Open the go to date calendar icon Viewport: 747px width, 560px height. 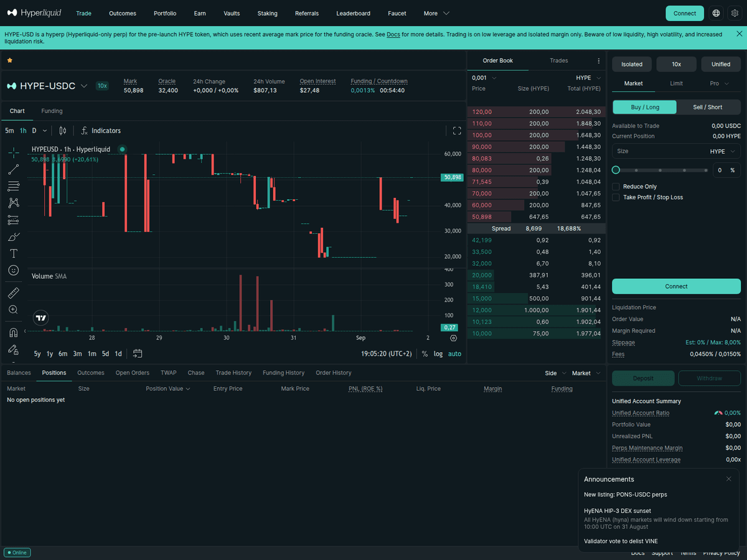(138, 353)
